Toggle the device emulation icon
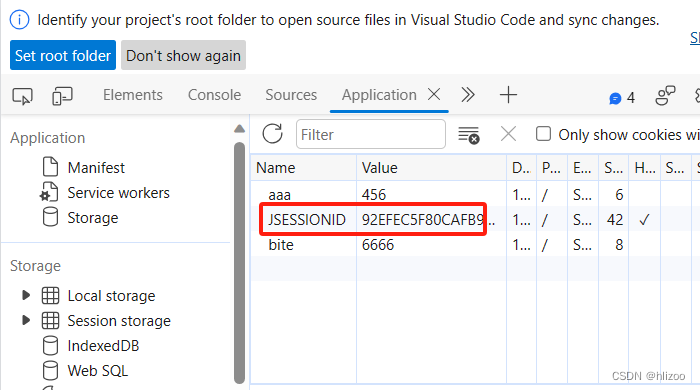Screen dimensions: 700x390 [x=62, y=95]
